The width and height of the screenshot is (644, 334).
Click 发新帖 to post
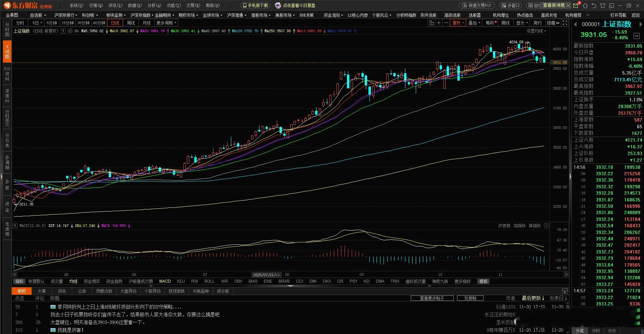[470, 298]
